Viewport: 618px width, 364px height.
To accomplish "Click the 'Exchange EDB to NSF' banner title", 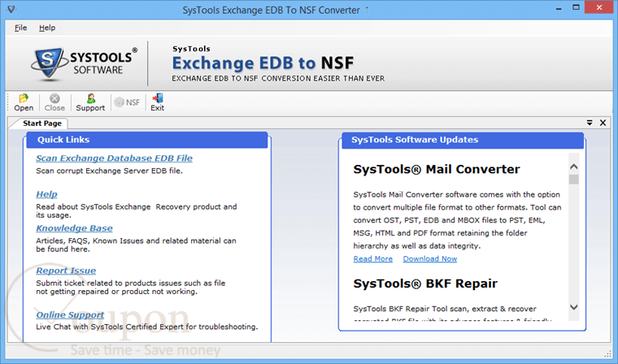I will click(x=263, y=63).
